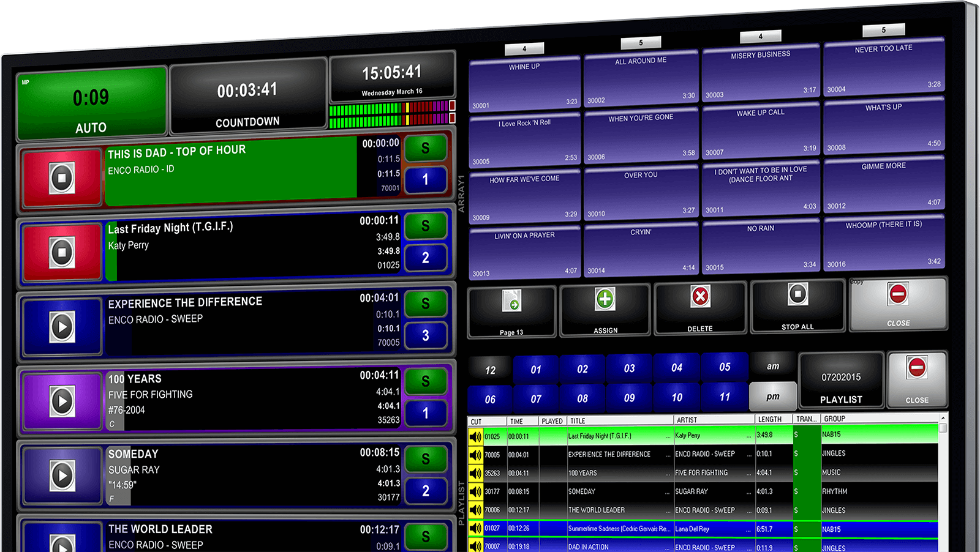Viewport: 980px width, 552px height.
Task: Play the SOMEDAY deck by Sugar Ray
Action: pos(62,476)
